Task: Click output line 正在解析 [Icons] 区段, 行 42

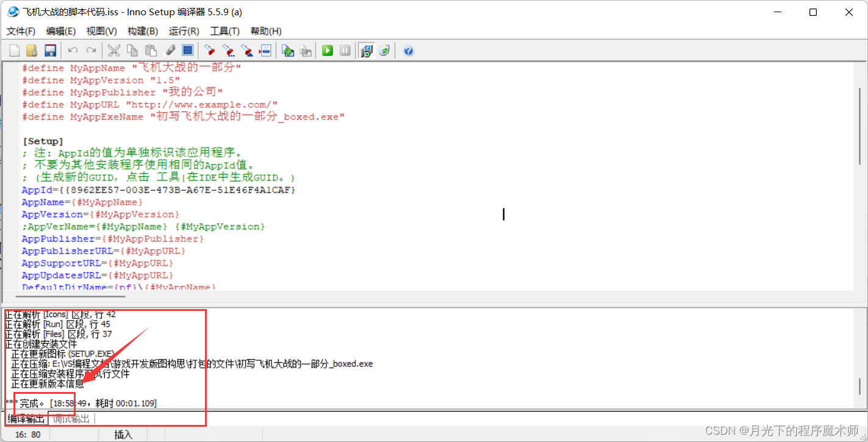Action: 60,315
